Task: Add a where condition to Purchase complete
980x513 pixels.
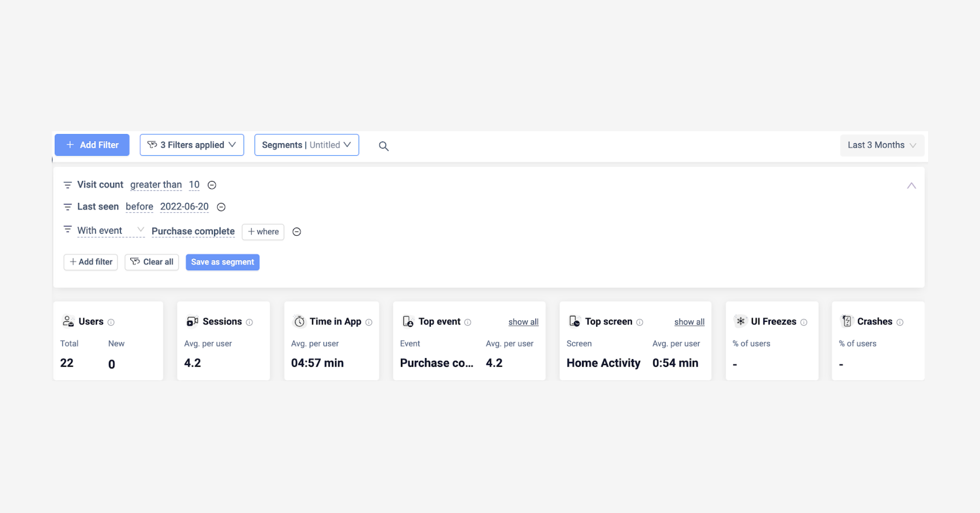Action: tap(263, 232)
